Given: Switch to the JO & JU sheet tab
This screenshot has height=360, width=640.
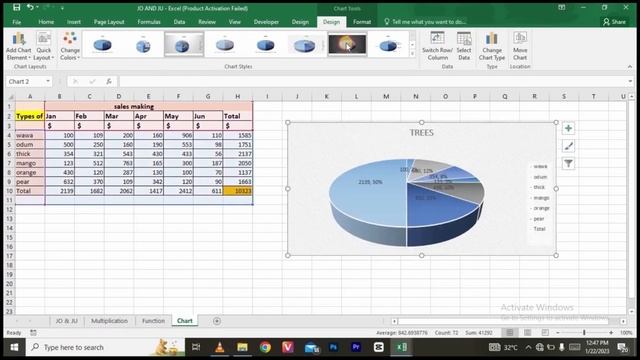Looking at the screenshot, I should click(67, 321).
